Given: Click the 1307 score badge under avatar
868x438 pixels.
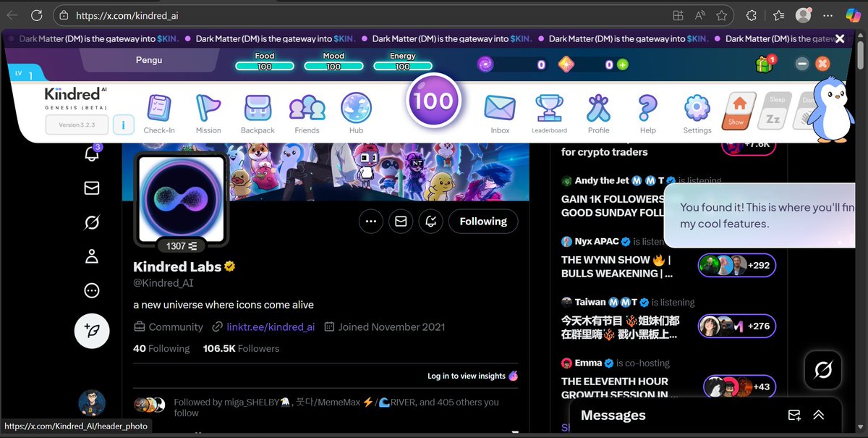Looking at the screenshot, I should tap(182, 246).
